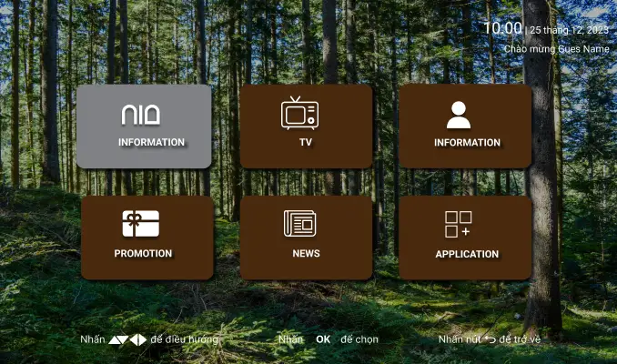This screenshot has width=617, height=364.
Task: Launch the APPLICATION tile label
Action: (466, 254)
